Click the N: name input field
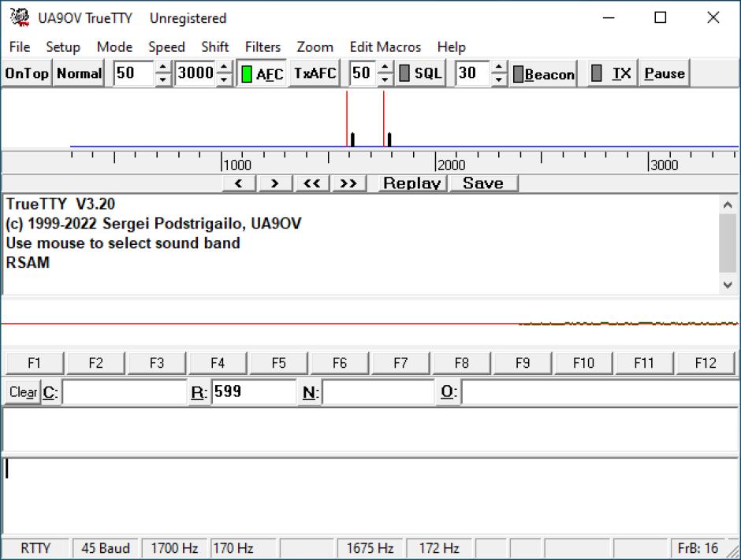 tap(378, 392)
